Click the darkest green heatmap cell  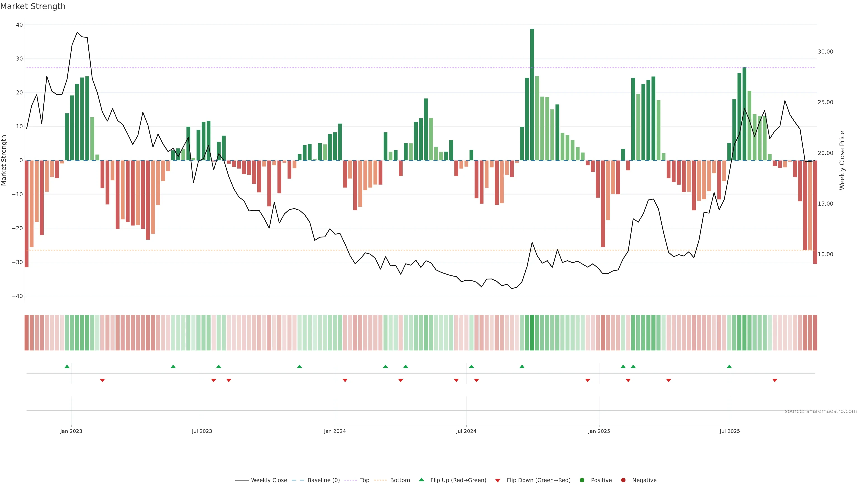click(x=532, y=333)
